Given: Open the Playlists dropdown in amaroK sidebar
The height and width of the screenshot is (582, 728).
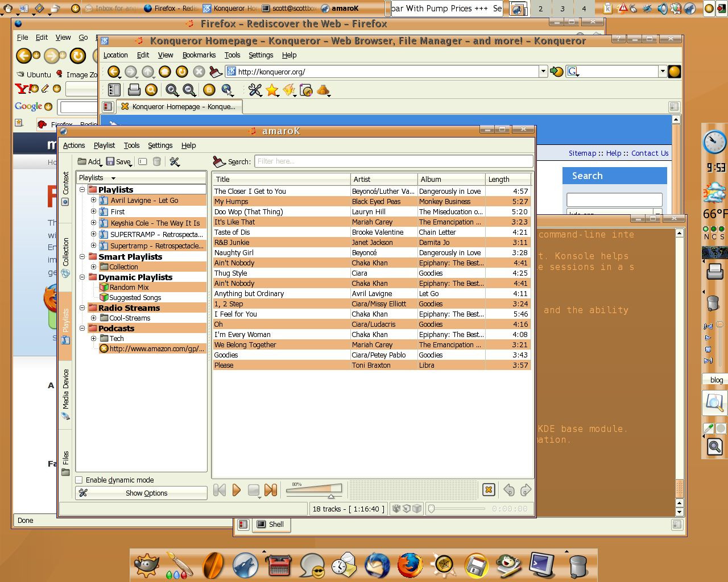Looking at the screenshot, I should [x=141, y=177].
